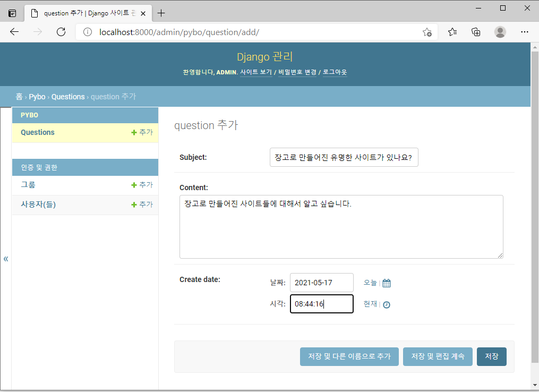Select the question 추가 browser tab
539x392 pixels.
click(88, 13)
